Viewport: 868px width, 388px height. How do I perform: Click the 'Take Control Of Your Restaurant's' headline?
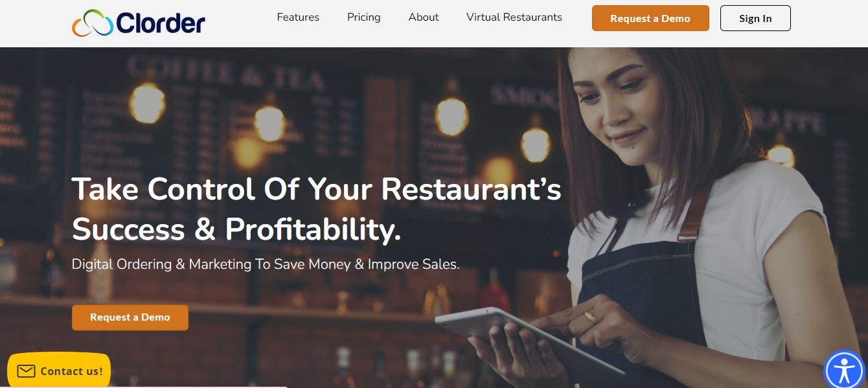click(316, 189)
